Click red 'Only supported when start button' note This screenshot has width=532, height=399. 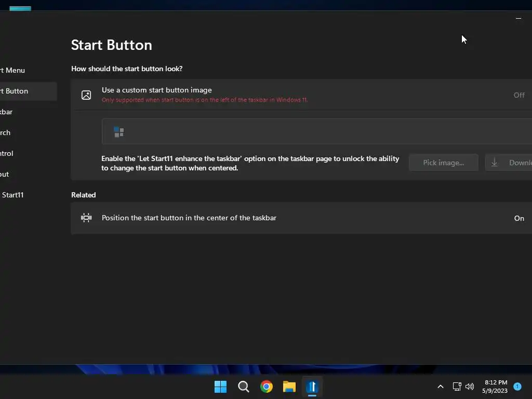pos(205,100)
